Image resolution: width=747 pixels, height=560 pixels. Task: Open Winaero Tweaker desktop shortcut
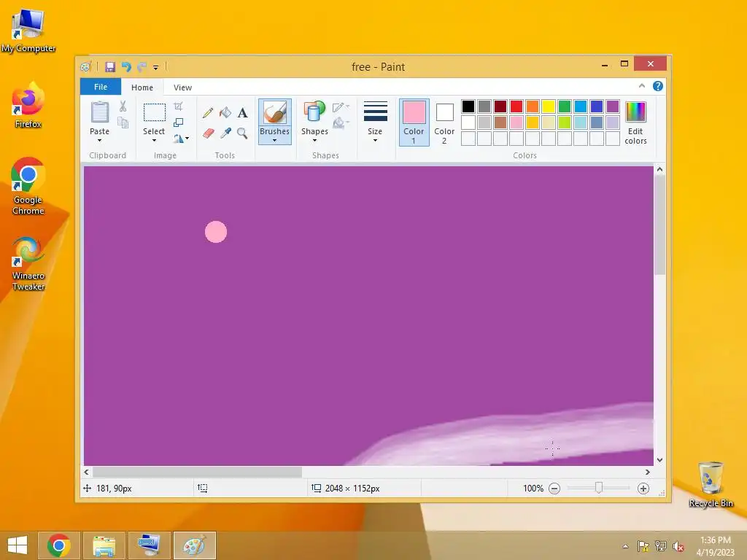click(28, 263)
